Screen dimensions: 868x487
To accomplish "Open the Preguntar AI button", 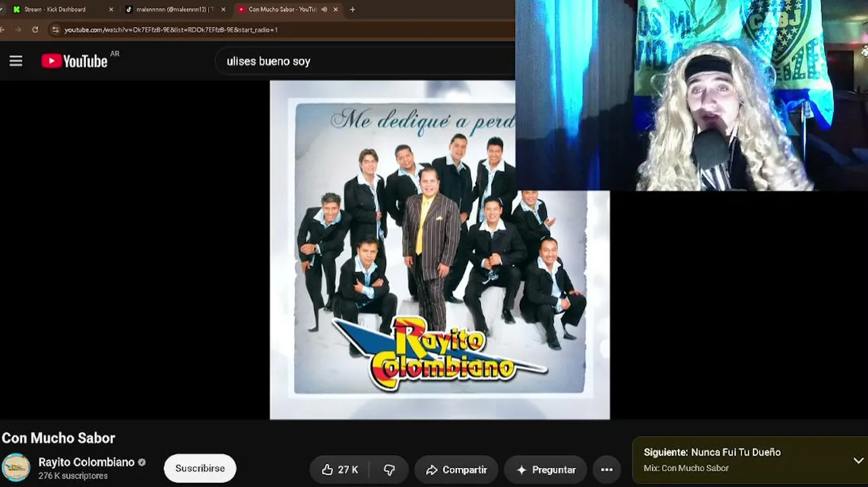I will (x=546, y=469).
